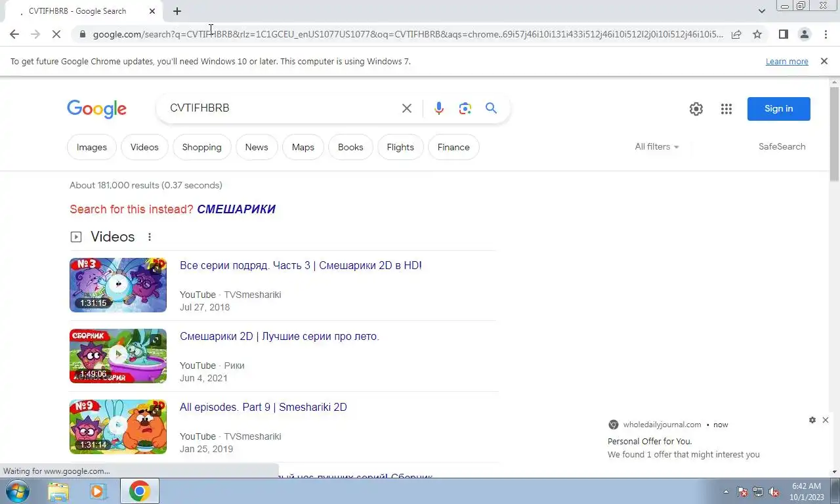Screen dimensions: 840x504
Task: Open notification settings gear
Action: [812, 420]
